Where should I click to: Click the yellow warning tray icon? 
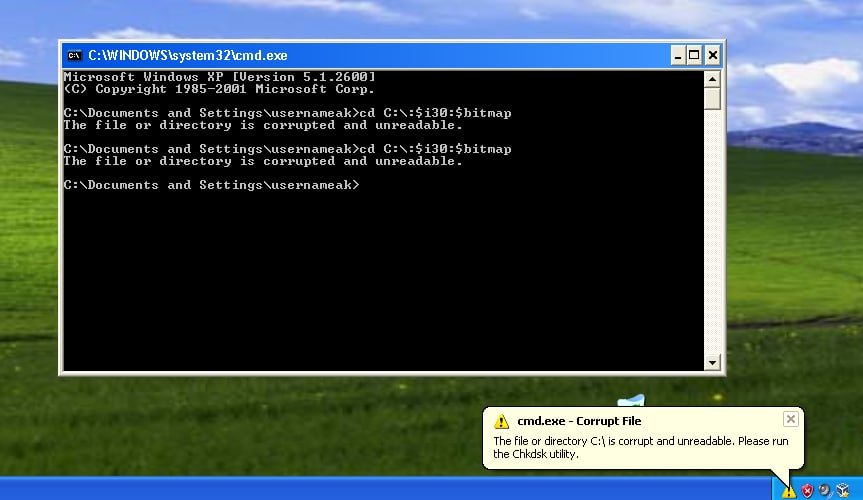click(789, 491)
